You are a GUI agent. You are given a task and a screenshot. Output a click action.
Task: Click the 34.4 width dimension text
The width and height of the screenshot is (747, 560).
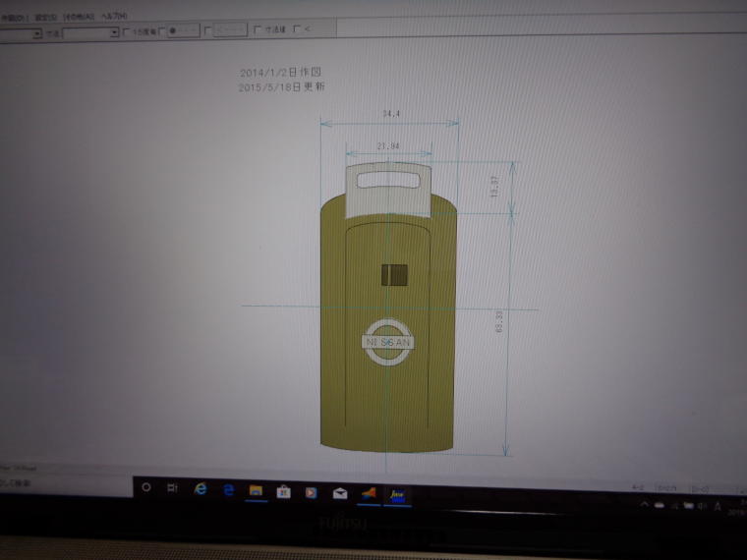pos(391,114)
